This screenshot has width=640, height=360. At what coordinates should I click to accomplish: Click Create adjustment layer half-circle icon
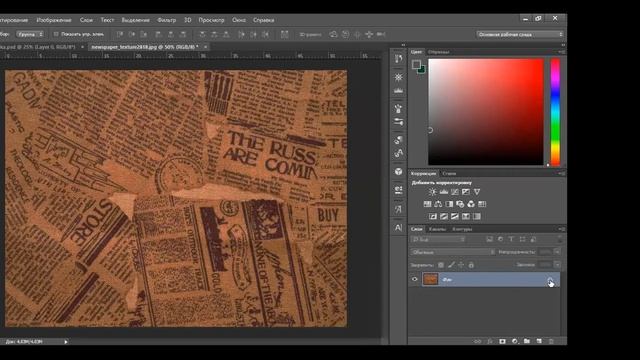[515, 341]
